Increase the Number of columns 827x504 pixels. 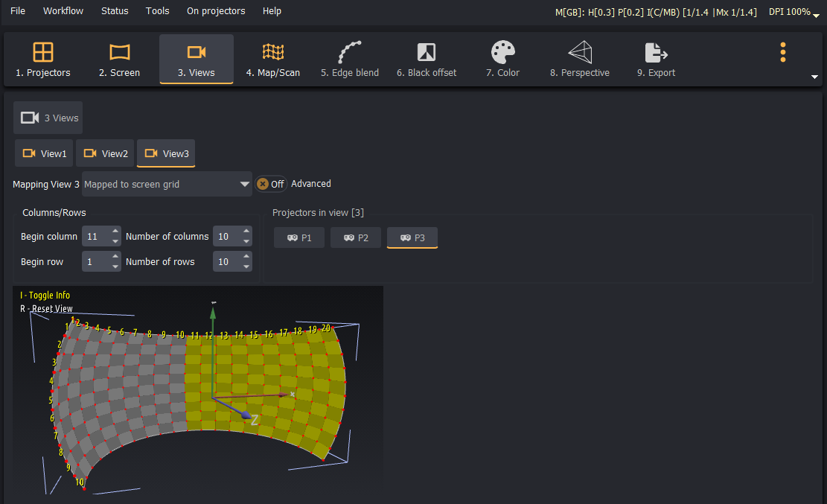[246, 231]
